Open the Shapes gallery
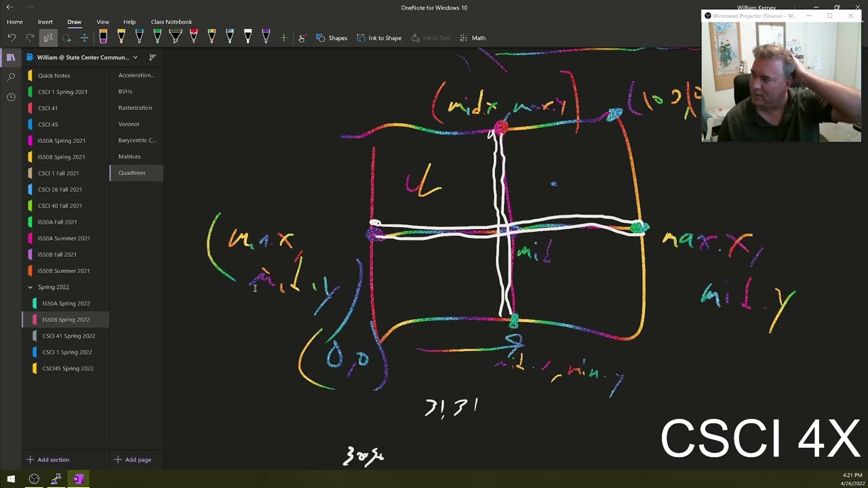868x488 pixels. [332, 38]
